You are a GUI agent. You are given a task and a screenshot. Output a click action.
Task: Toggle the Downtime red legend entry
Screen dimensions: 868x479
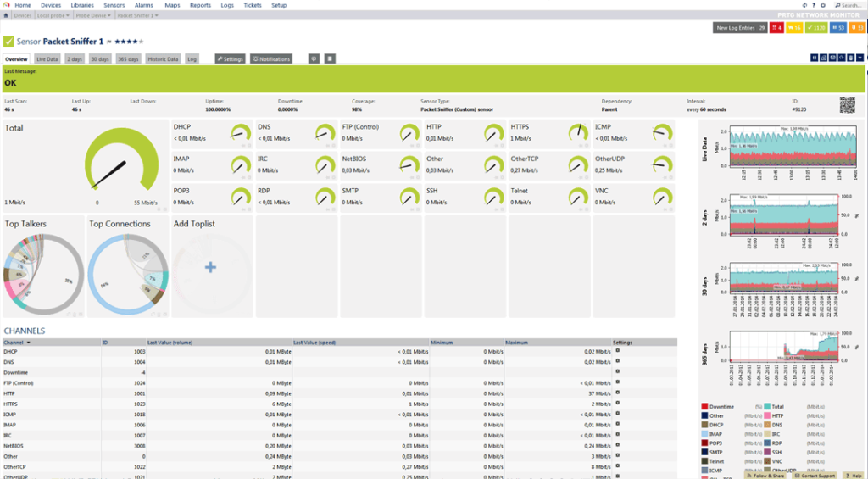pos(717,406)
